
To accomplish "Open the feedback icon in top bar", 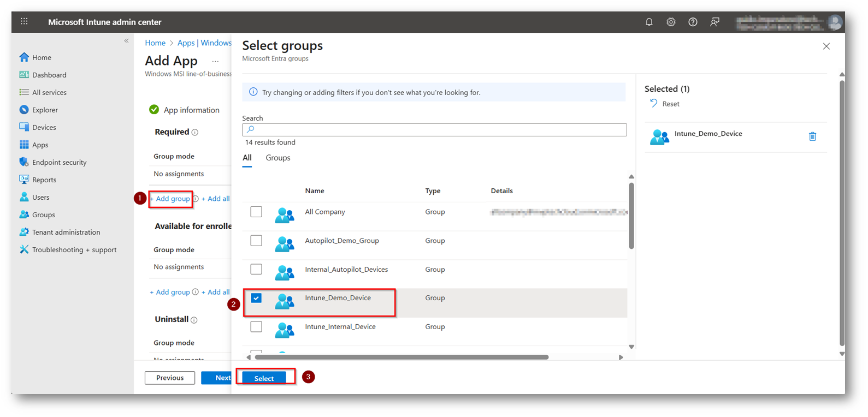I will (x=715, y=22).
